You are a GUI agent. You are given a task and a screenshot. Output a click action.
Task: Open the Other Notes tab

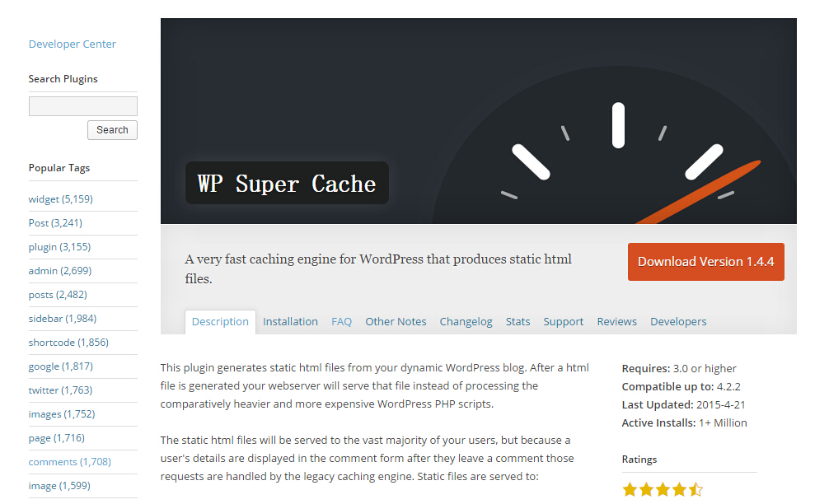coord(396,322)
